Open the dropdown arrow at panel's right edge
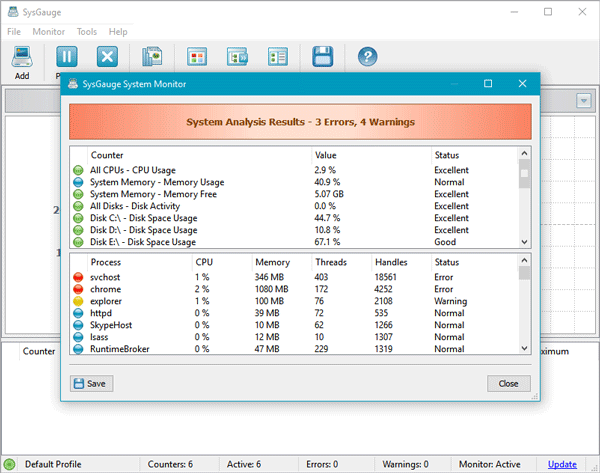The width and height of the screenshot is (600, 473). pos(583,101)
